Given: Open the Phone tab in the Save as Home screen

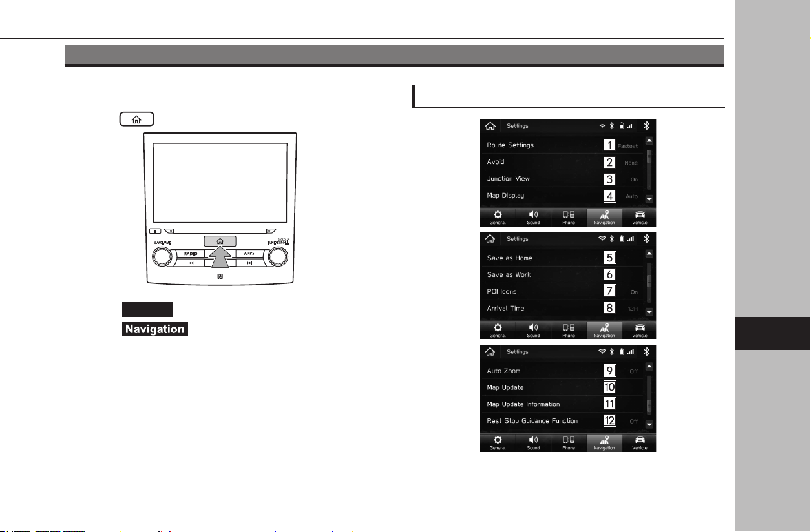Looking at the screenshot, I should 569,330.
